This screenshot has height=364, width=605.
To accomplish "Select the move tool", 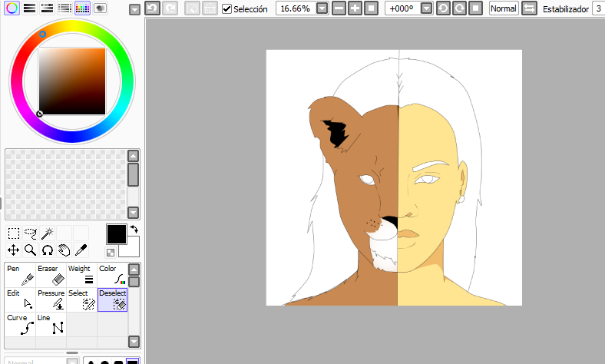I will pos(14,250).
